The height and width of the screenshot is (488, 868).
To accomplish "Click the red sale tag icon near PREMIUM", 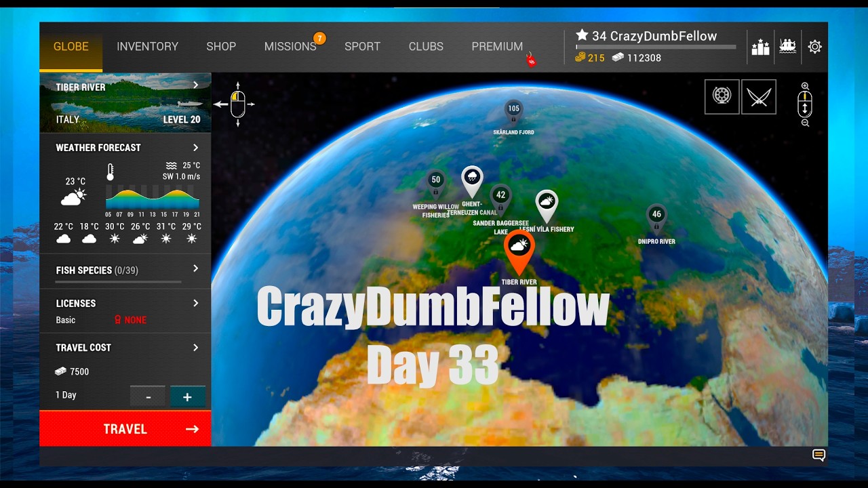I will coord(532,60).
